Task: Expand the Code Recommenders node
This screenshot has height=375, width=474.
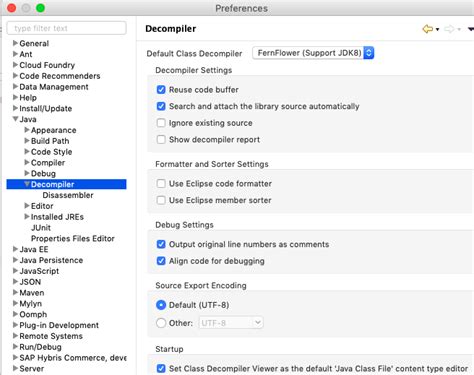Action: [x=15, y=76]
